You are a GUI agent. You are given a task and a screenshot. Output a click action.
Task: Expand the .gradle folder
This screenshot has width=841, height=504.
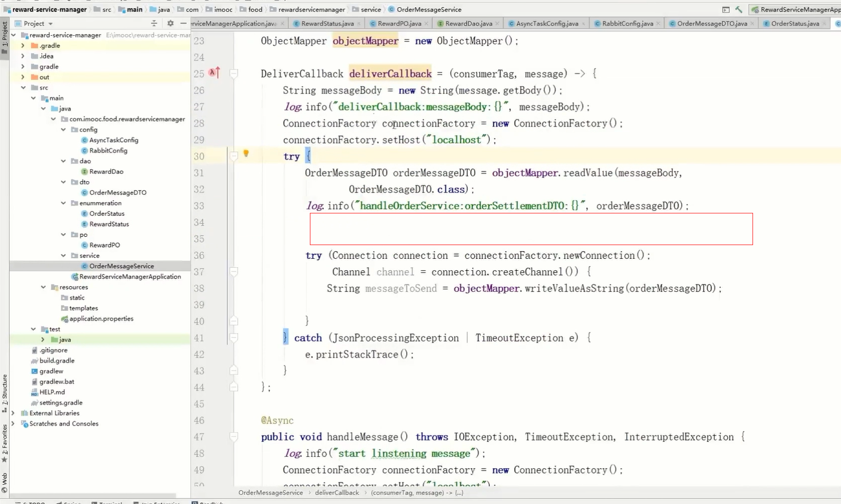coord(23,45)
